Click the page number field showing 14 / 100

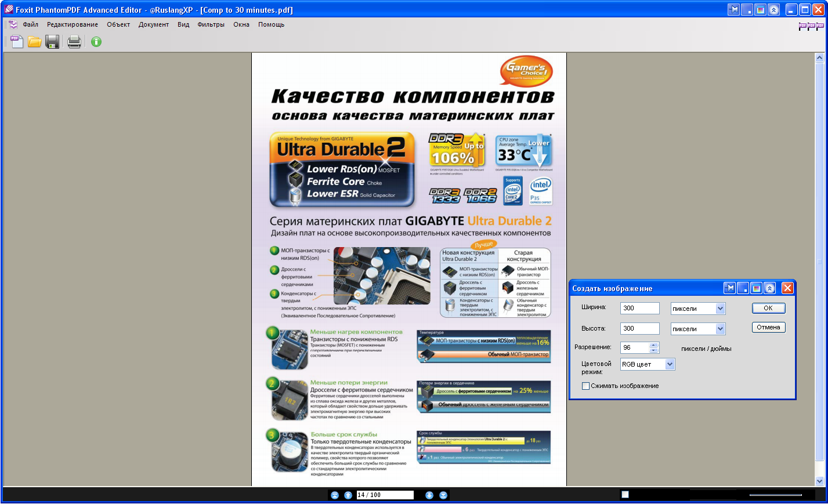[385, 495]
